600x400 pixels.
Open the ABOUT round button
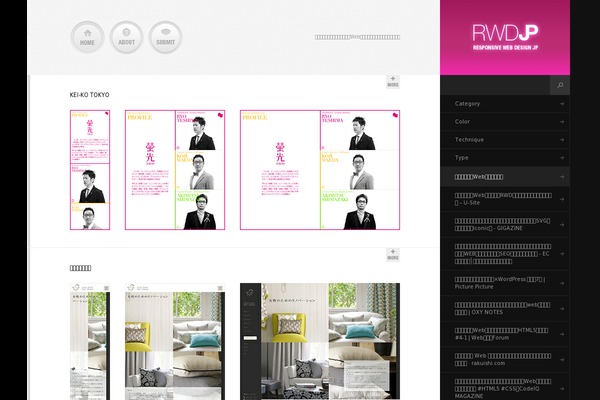pyautogui.click(x=126, y=37)
